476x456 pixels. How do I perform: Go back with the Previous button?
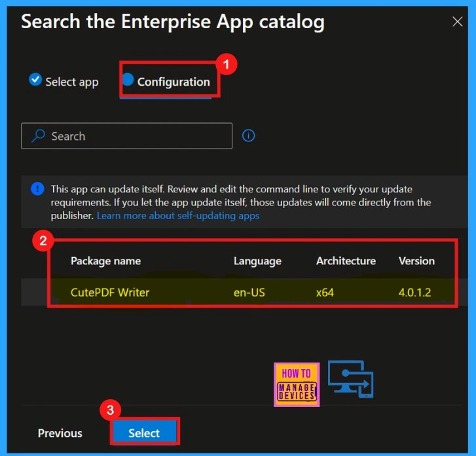60,433
